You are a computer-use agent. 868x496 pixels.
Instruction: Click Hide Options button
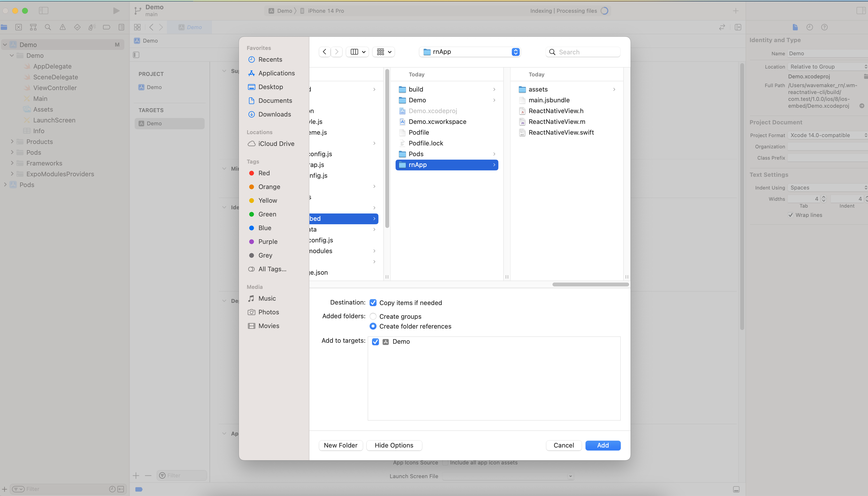[x=394, y=445]
